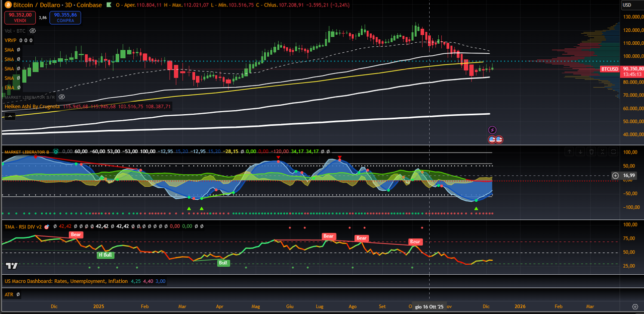Click the BTCUSD price label tag
Viewport: 644px width, 314px height.
pos(610,68)
